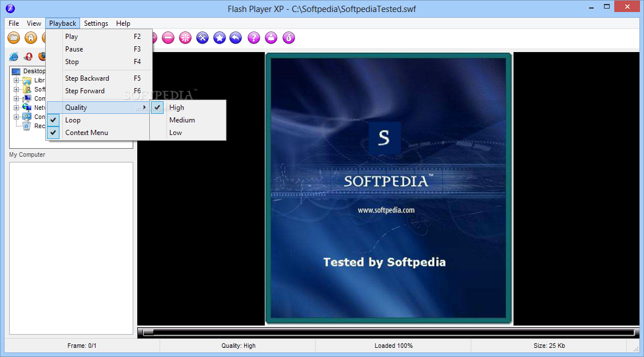The width and height of the screenshot is (644, 357).
Task: Open the Settings menu
Action: [x=96, y=23]
